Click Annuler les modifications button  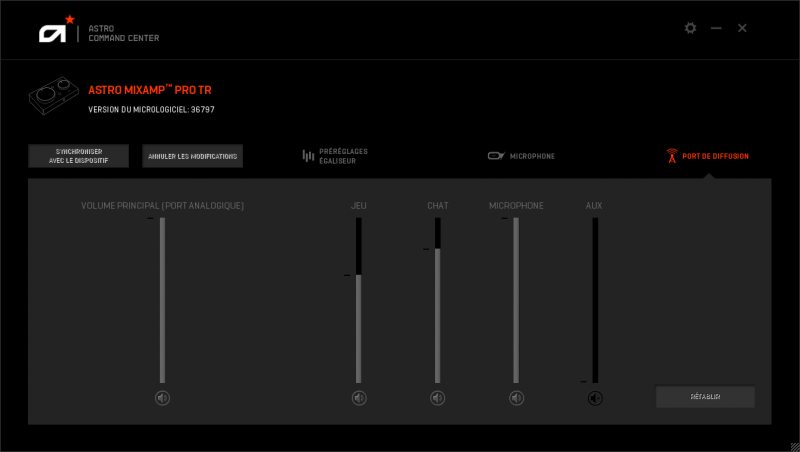point(192,156)
